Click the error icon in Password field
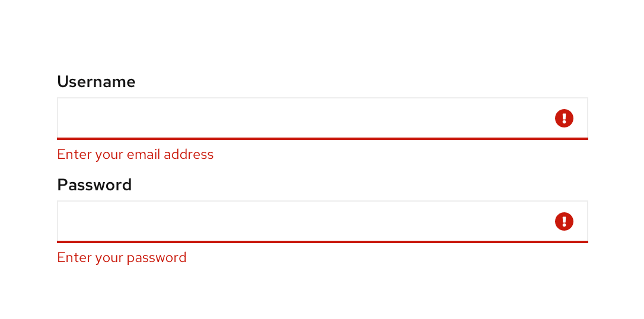 tap(564, 221)
